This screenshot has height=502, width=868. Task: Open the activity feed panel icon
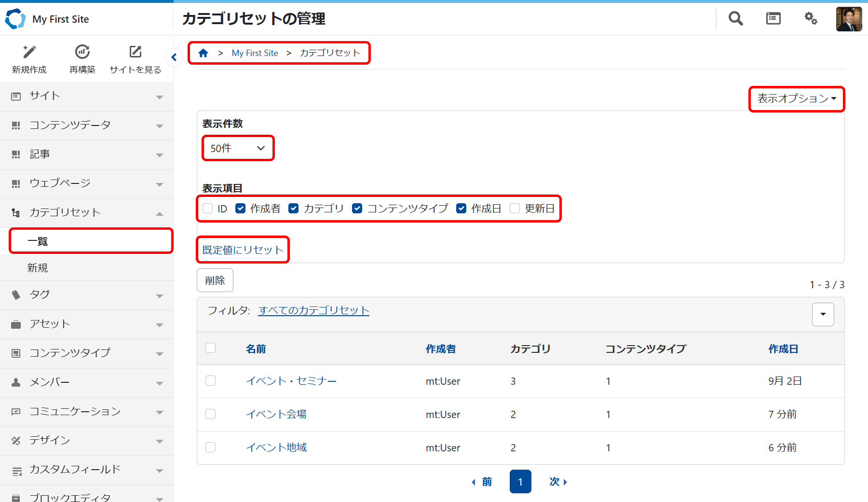click(x=773, y=19)
